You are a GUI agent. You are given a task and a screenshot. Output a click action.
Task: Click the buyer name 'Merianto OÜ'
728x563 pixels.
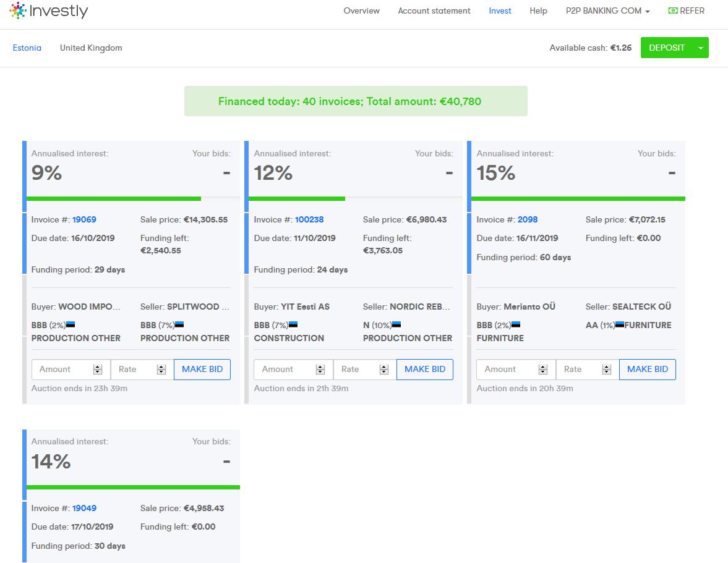point(529,307)
